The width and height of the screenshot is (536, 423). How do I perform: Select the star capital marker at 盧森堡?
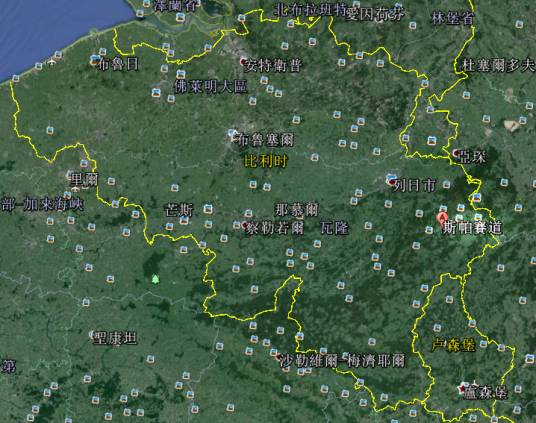click(463, 388)
